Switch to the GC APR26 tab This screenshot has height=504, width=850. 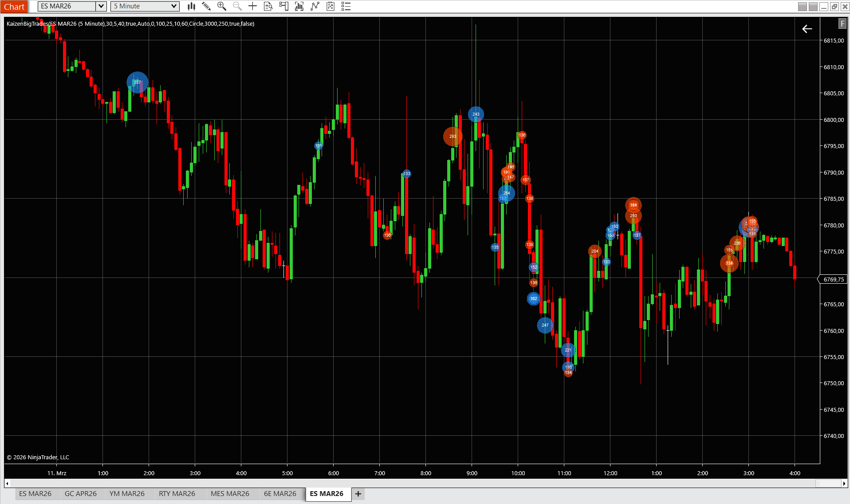click(x=81, y=493)
